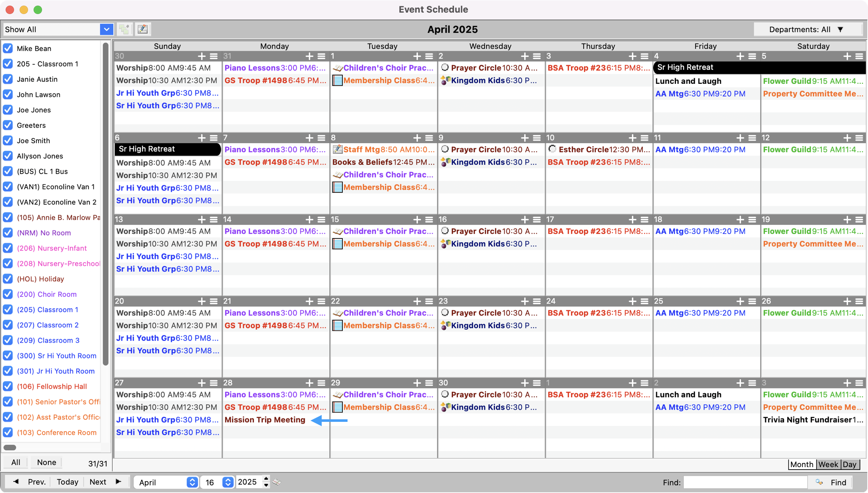Expand the Departments: All dropdown
Screen dimensions: 868x493
(x=807, y=29)
